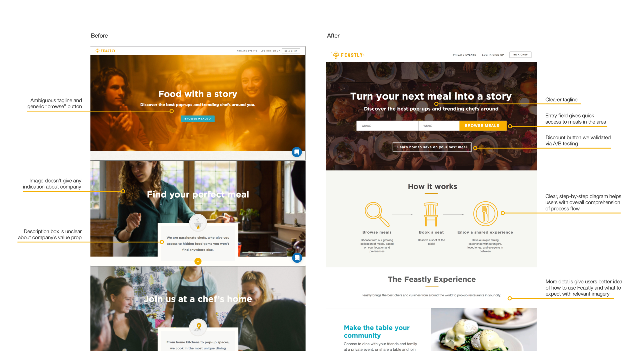Click the Where? location input field
The width and height of the screenshot is (644, 351).
coord(387,126)
